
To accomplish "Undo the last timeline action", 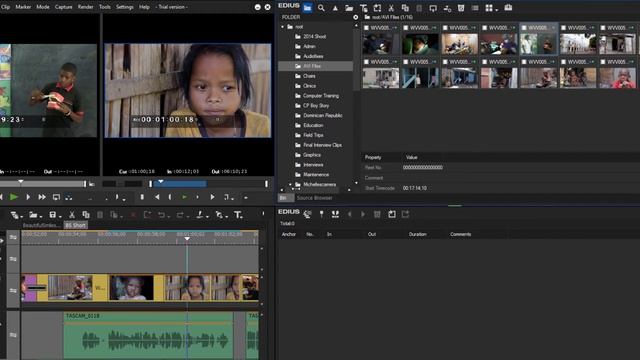I will (161, 215).
